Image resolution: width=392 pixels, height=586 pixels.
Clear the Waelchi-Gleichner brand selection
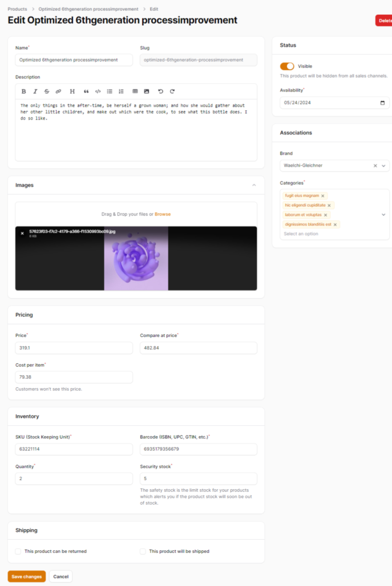pos(375,165)
